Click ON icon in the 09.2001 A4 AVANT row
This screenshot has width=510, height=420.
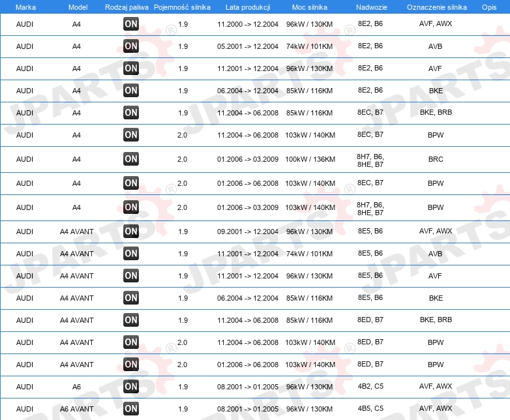coord(131,232)
